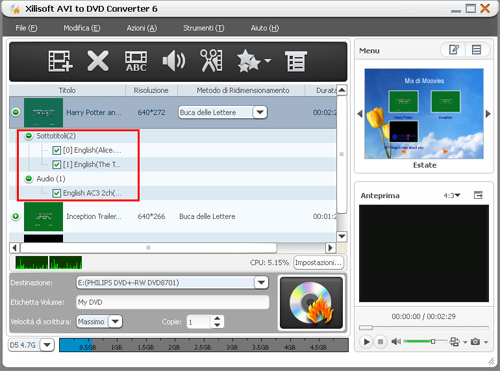Click the list scroll left arrow
Image resolution: width=500 pixels, height=371 pixels.
click(x=14, y=248)
